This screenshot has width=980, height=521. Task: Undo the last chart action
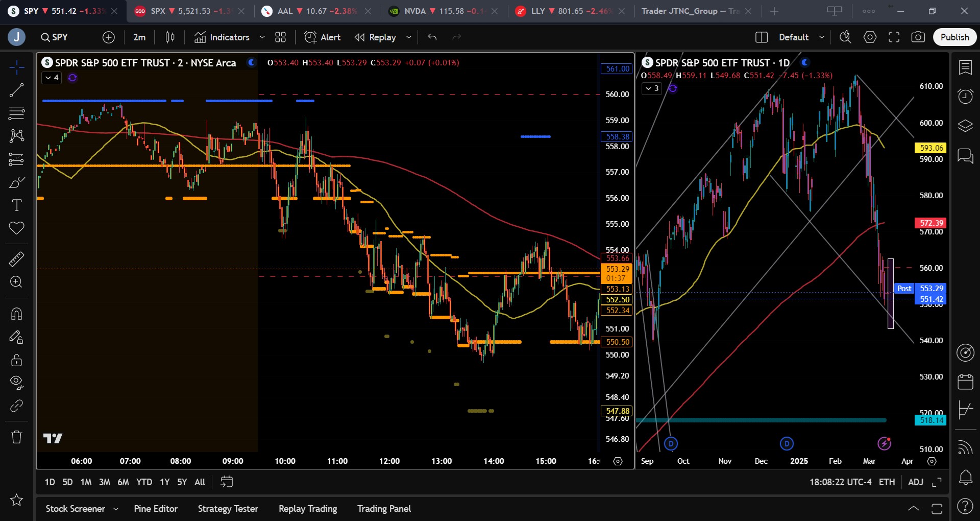click(432, 37)
